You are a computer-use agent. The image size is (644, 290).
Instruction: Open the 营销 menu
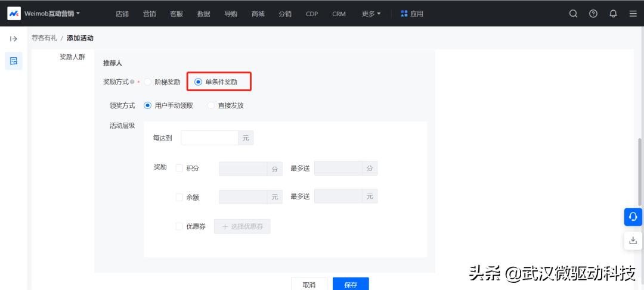coord(149,14)
